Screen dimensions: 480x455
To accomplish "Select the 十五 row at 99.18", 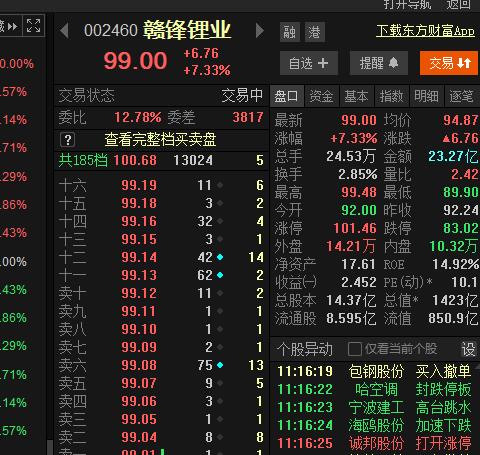I will [161, 203].
